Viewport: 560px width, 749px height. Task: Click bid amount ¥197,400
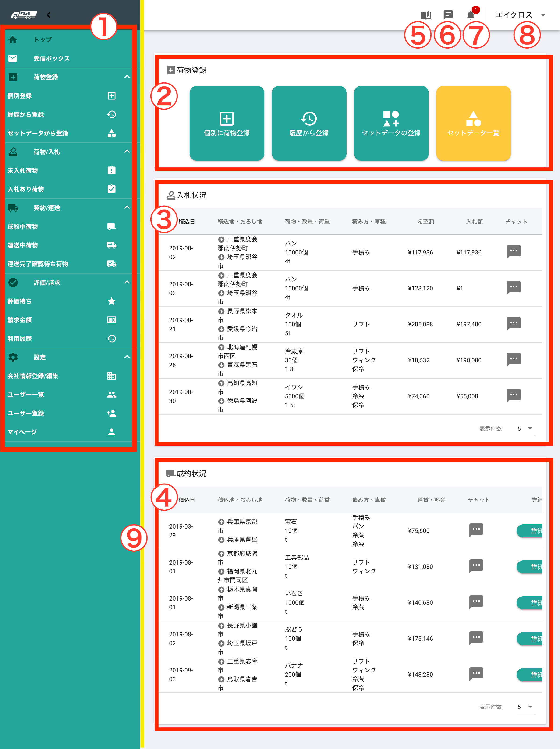[469, 324]
